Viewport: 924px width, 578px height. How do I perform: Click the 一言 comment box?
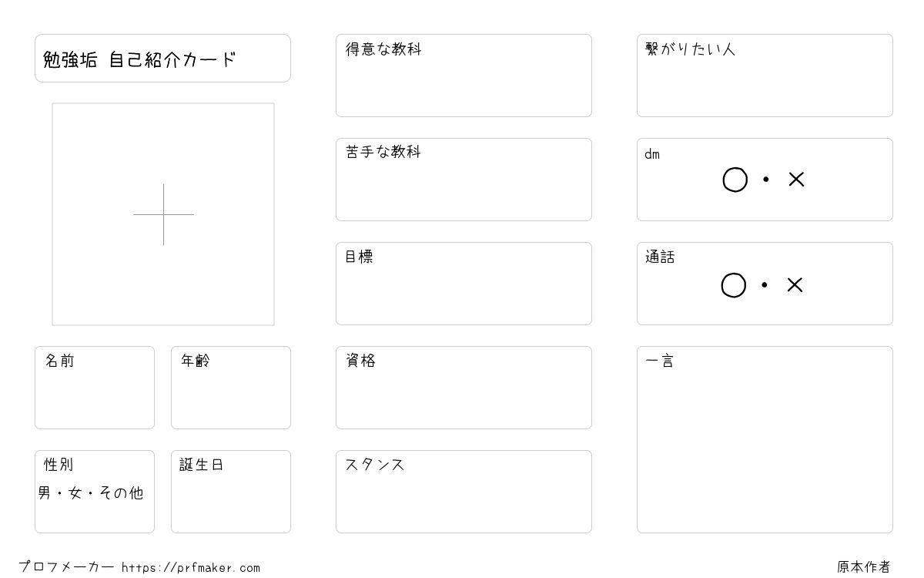click(765, 439)
